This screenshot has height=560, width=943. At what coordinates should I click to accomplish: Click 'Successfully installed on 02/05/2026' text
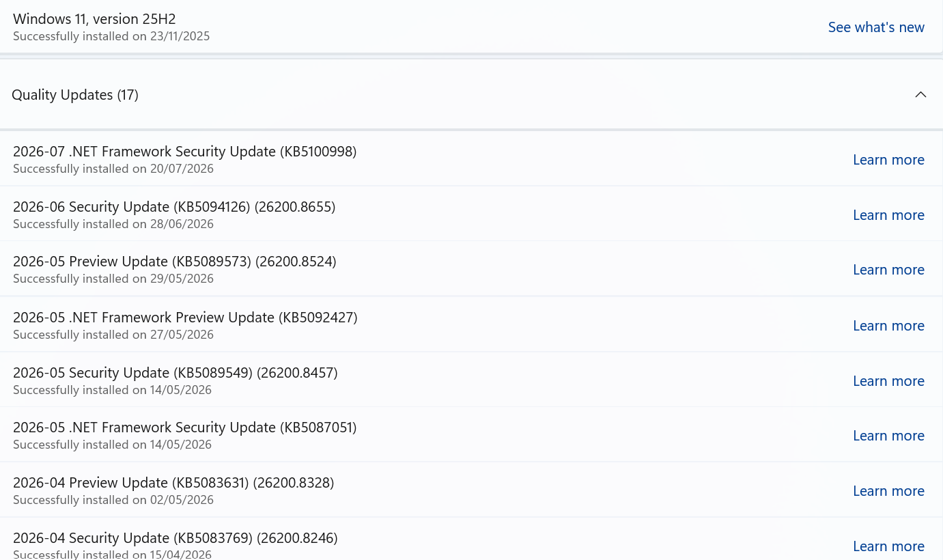click(x=113, y=500)
